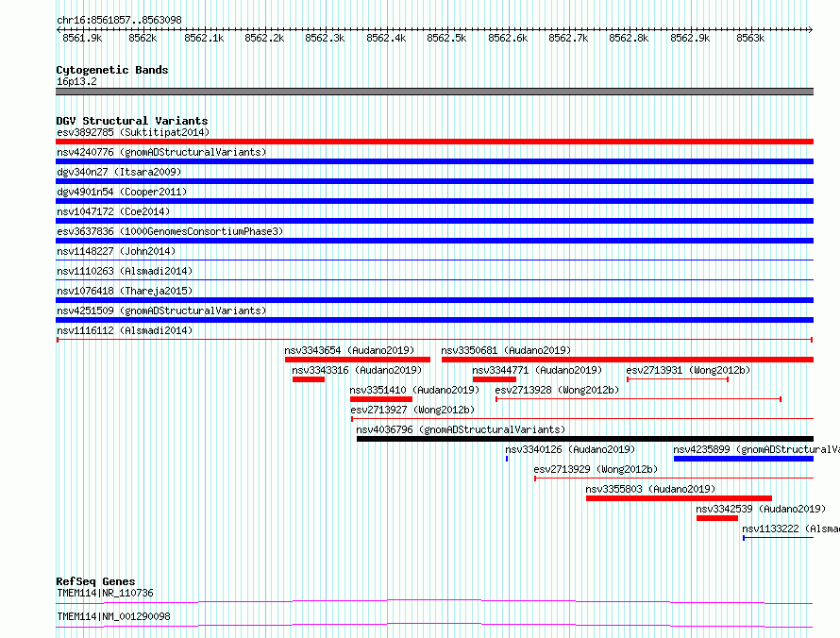Click the DGV Structural Variants track heading
Viewport: 840px width, 638px height.
pyautogui.click(x=132, y=121)
